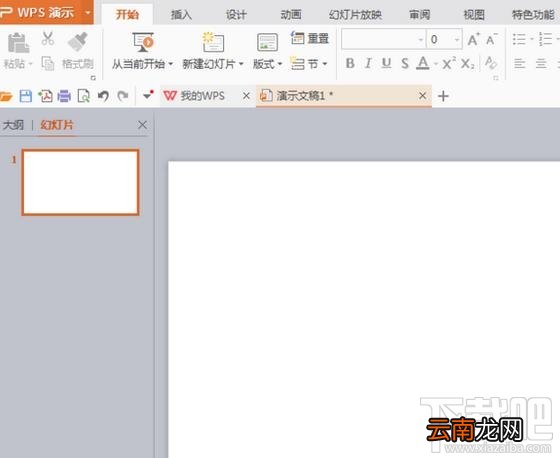Open the 动画 ribbon tab
The image size is (560, 458).
click(x=291, y=15)
